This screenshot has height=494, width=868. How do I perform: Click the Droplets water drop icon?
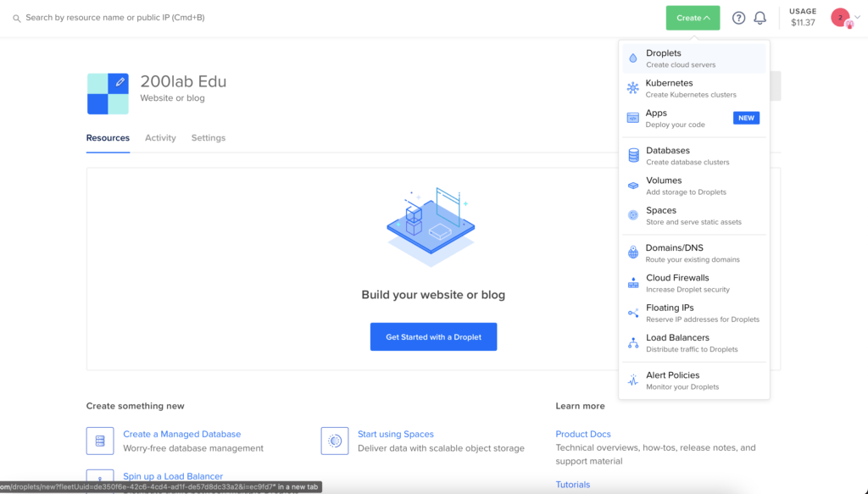tap(632, 58)
